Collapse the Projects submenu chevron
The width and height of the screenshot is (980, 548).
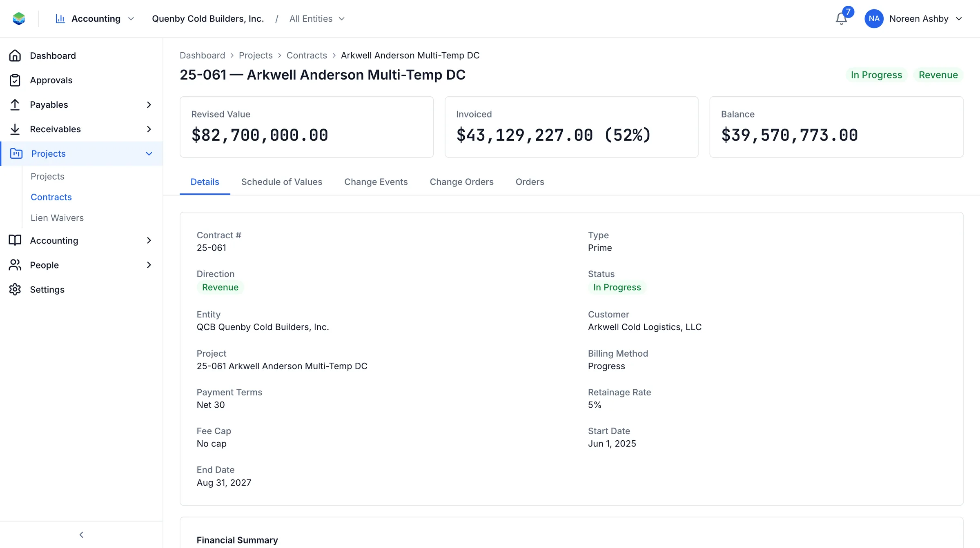click(149, 153)
